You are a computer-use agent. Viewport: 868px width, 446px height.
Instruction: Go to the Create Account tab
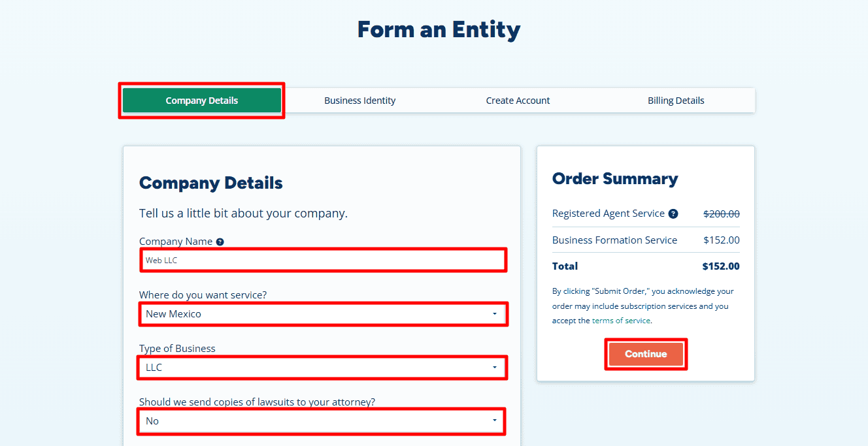pos(518,101)
